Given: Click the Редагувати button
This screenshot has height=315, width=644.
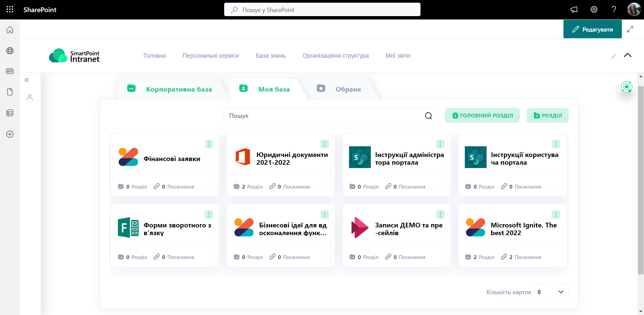Looking at the screenshot, I should click(592, 29).
